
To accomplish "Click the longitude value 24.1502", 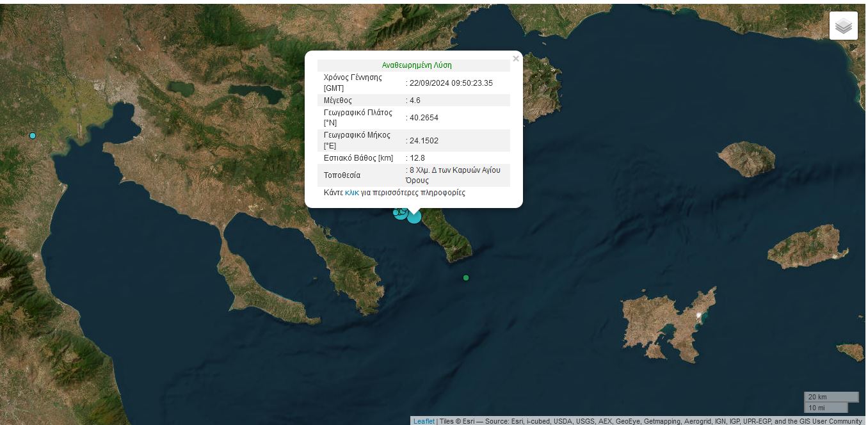I will tap(424, 141).
